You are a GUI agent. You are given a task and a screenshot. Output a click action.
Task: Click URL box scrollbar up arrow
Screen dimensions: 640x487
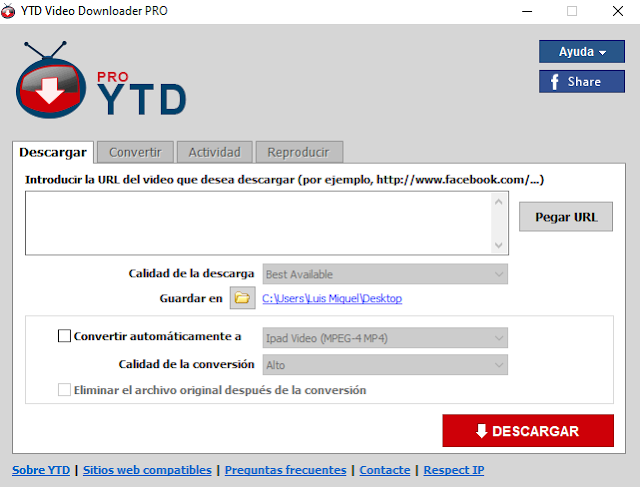point(498,202)
